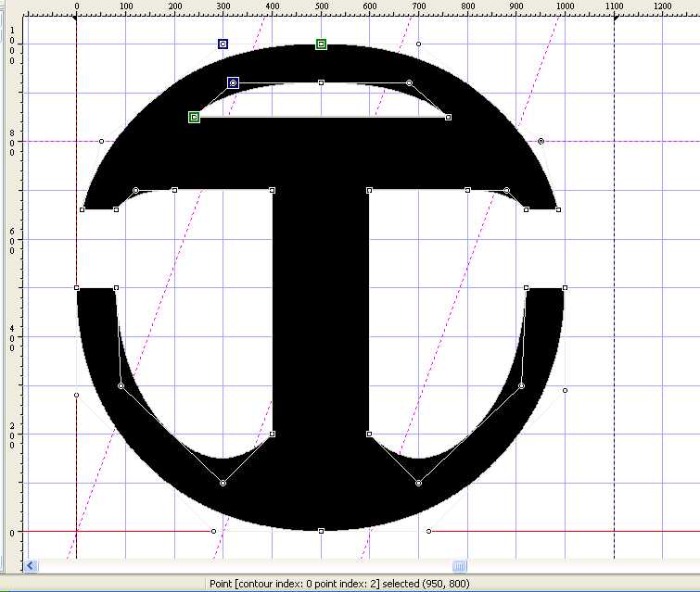Select the inner bottom corner point of the upper-left arc

point(116,209)
